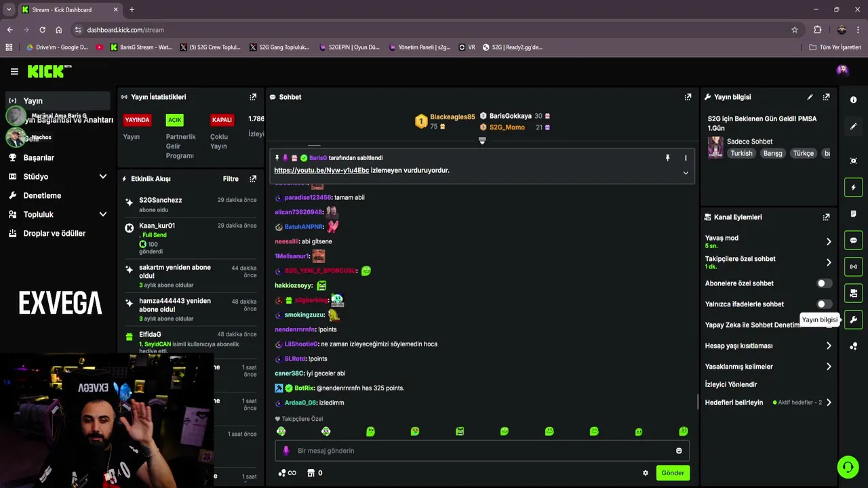This screenshot has width=868, height=488.
Task: Toggle the broadcast signal panel icon
Action: [853, 267]
